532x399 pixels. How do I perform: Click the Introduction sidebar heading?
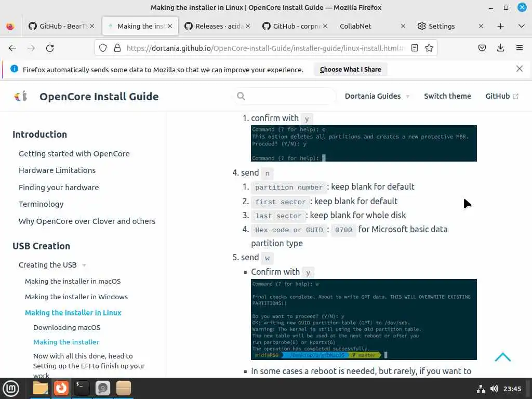click(x=39, y=135)
